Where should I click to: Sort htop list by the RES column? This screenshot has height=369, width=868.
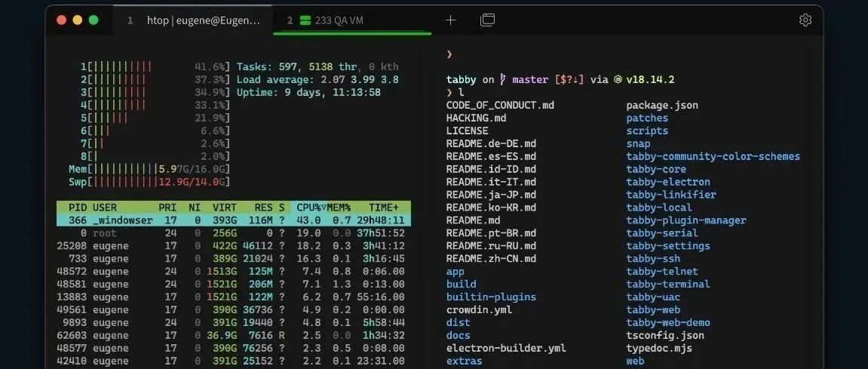[x=263, y=208]
